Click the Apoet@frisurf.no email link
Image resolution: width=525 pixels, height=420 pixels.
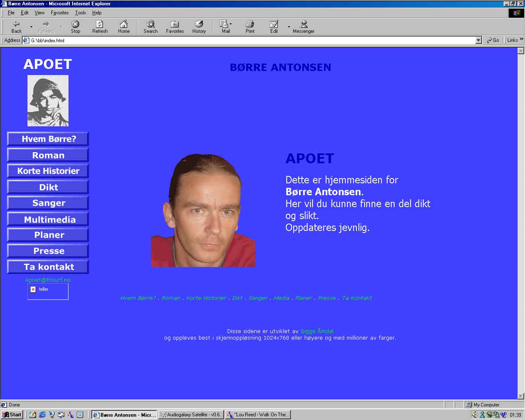(48, 280)
